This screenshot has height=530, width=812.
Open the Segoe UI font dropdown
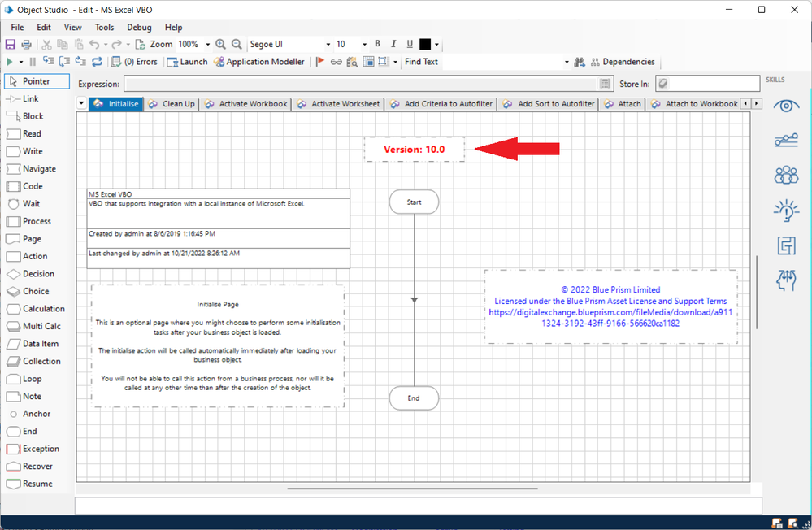click(328, 45)
